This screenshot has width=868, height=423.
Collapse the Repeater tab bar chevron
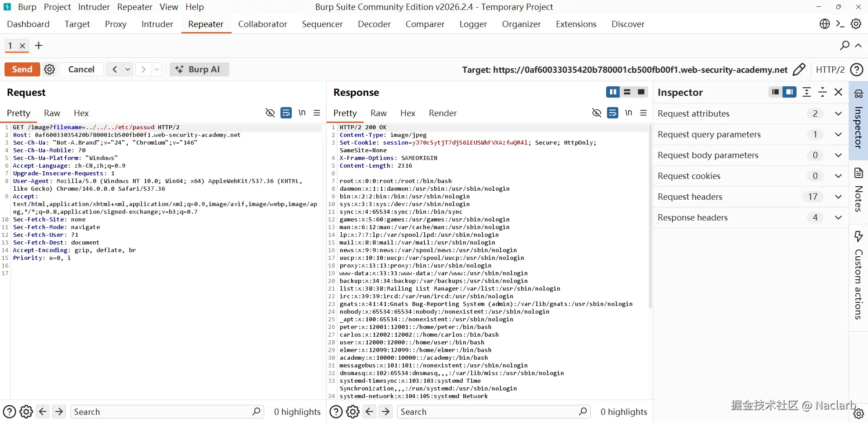pyautogui.click(x=858, y=45)
